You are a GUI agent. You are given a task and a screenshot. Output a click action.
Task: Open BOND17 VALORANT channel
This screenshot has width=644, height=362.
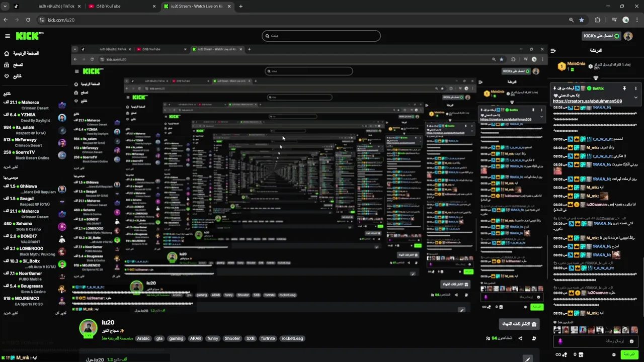(34, 239)
